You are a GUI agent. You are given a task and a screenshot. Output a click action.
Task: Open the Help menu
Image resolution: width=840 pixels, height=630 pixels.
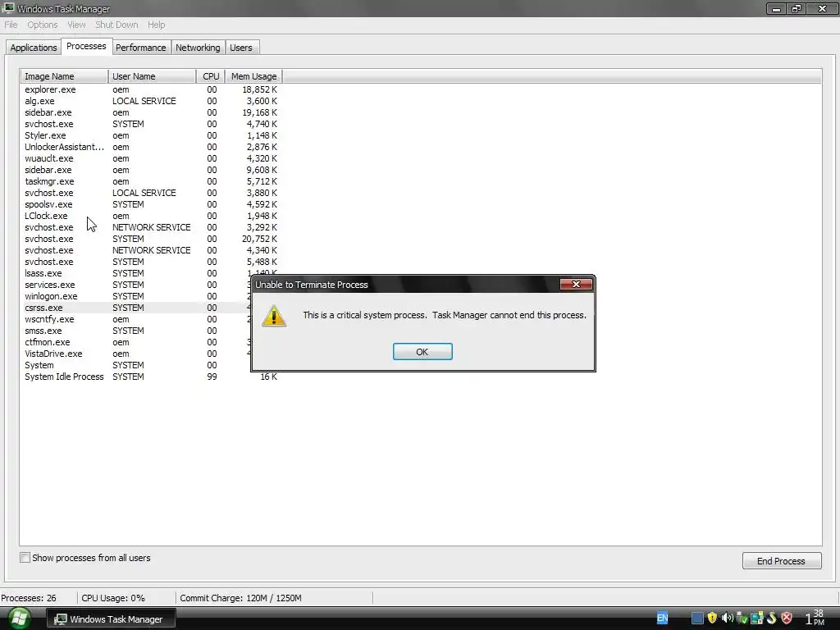click(x=157, y=25)
